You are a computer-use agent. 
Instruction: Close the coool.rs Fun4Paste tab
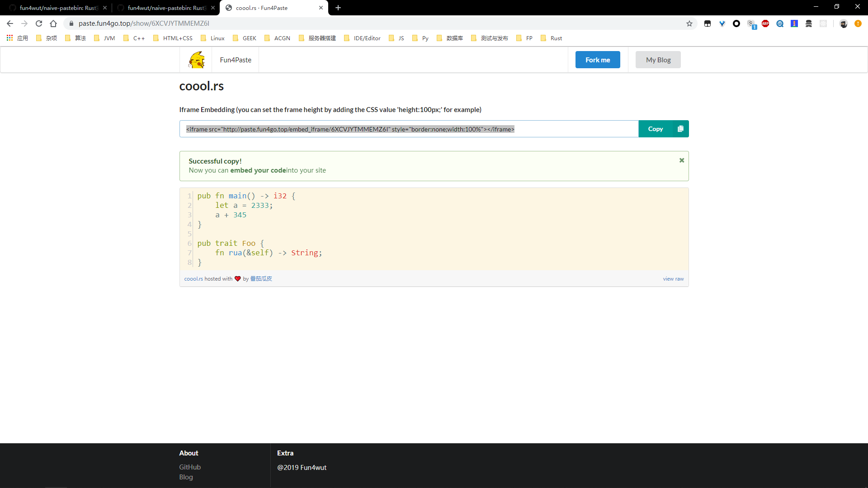321,8
